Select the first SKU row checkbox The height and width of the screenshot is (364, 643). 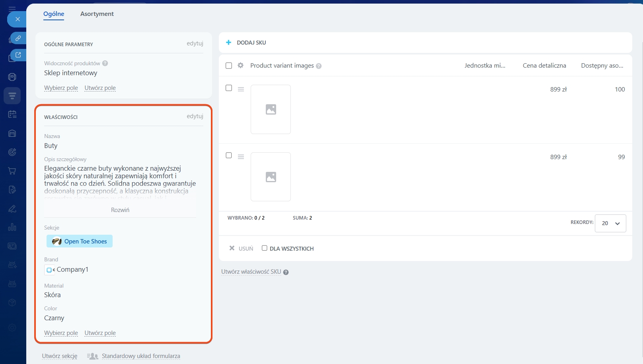coord(229,88)
